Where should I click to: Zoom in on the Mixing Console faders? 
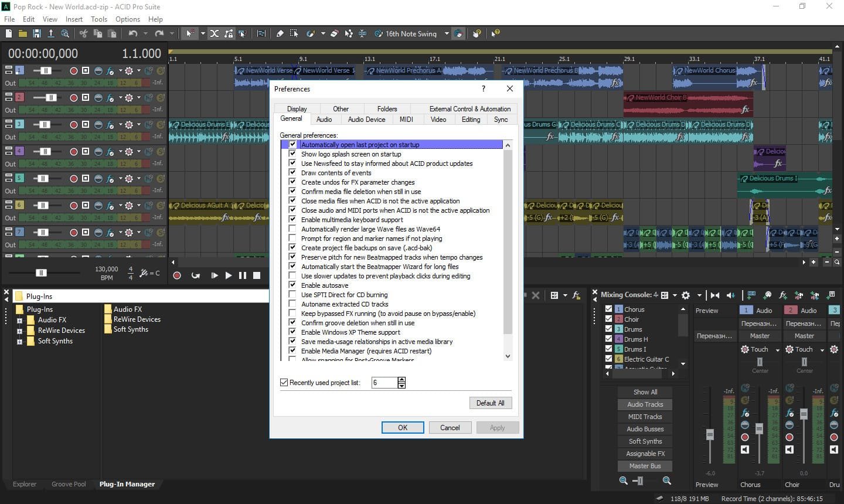click(x=667, y=481)
